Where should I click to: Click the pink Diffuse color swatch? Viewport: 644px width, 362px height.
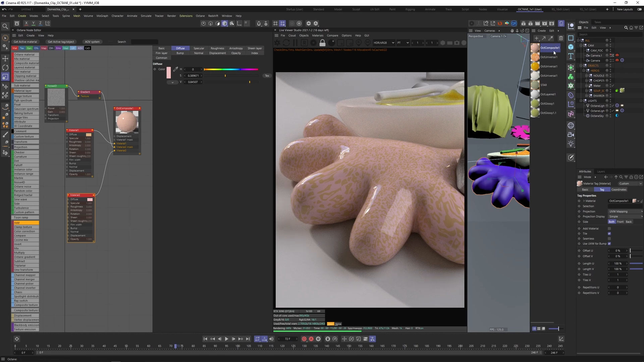coord(169,72)
